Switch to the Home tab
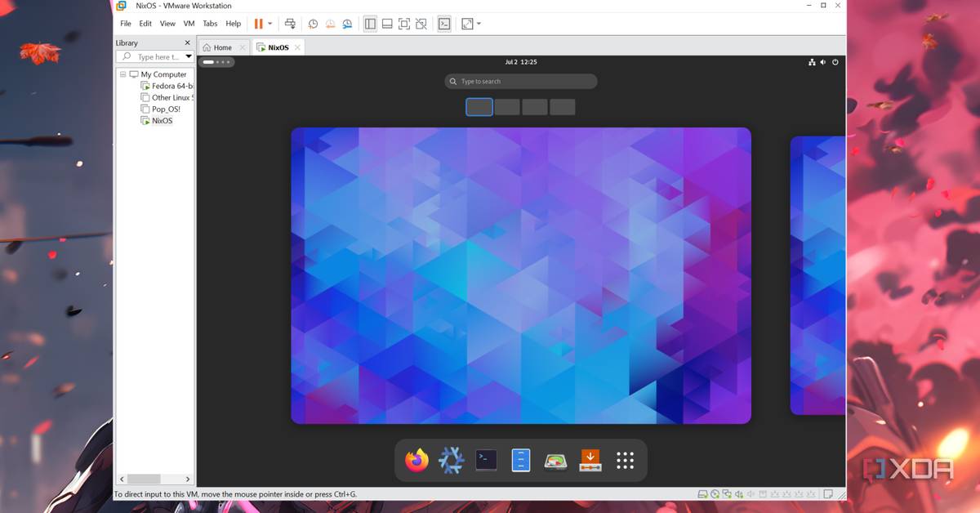The height and width of the screenshot is (513, 980). click(218, 47)
